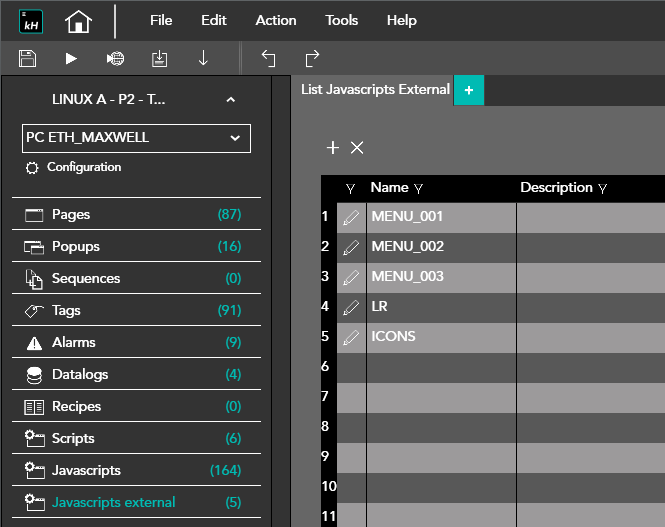This screenshot has height=527, width=665.
Task: Open the File menu
Action: (161, 20)
